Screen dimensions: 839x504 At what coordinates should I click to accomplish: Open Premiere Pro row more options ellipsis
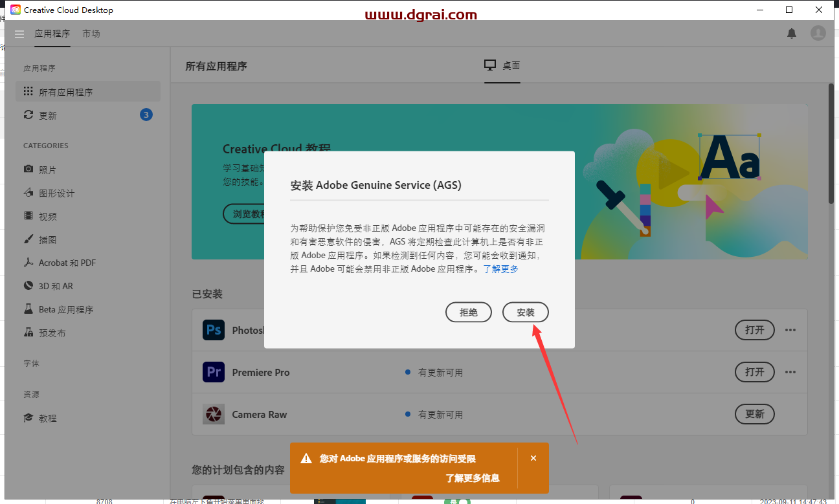790,372
